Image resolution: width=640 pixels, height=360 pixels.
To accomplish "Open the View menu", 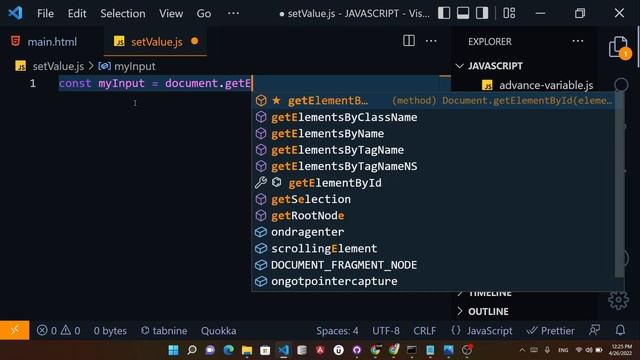I will pos(171,13).
